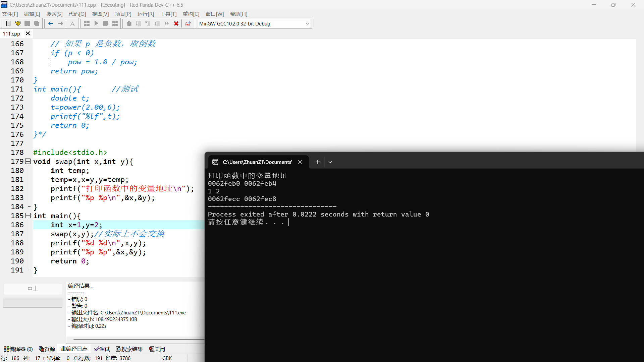Click the back navigation arrow icon
Screen dimensions: 644x362
[51, 23]
